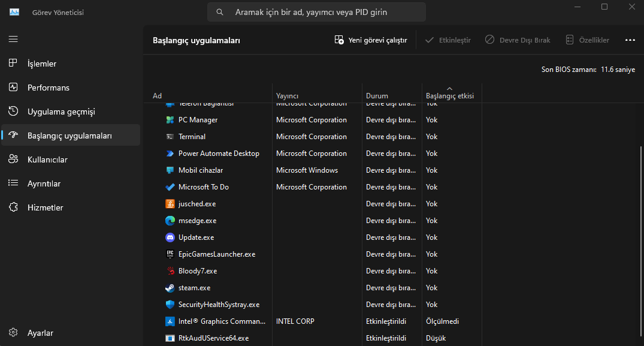Screen dimensions: 644x346
Task: Click the Microsoft Edge msedge.exe icon
Action: [170, 221]
